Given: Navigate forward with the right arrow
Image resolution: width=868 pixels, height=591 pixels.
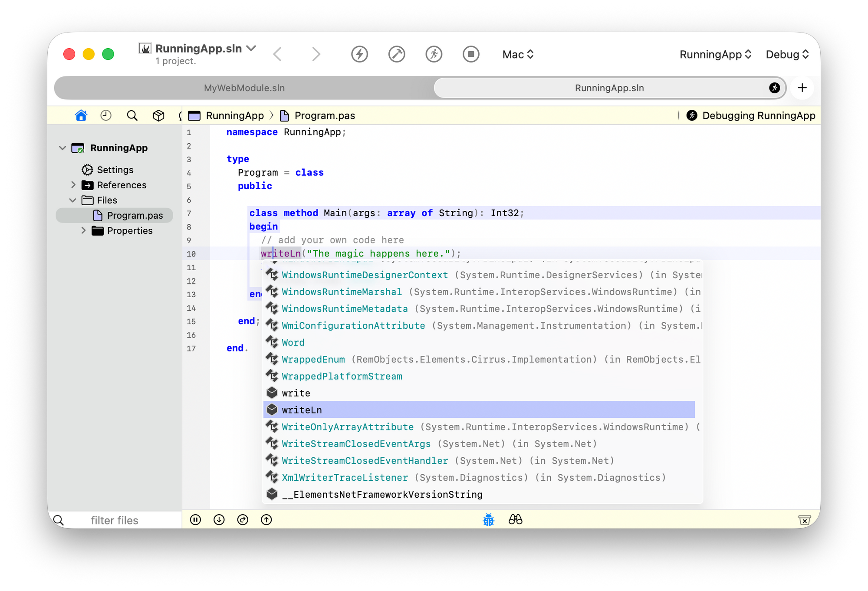Looking at the screenshot, I should 316,54.
